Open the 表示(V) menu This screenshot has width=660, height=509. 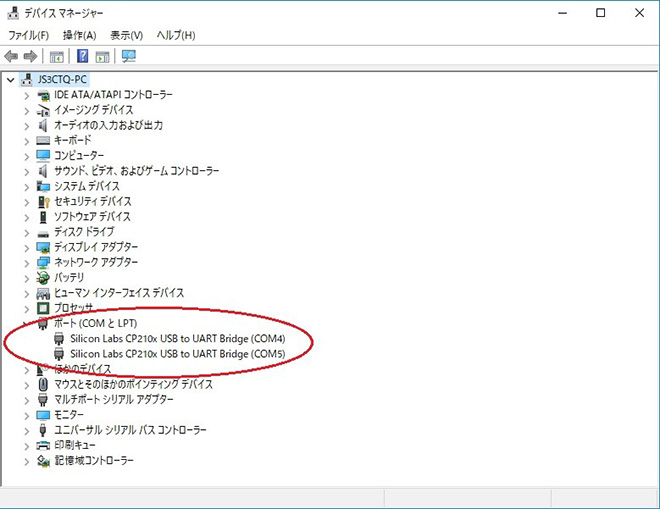126,35
